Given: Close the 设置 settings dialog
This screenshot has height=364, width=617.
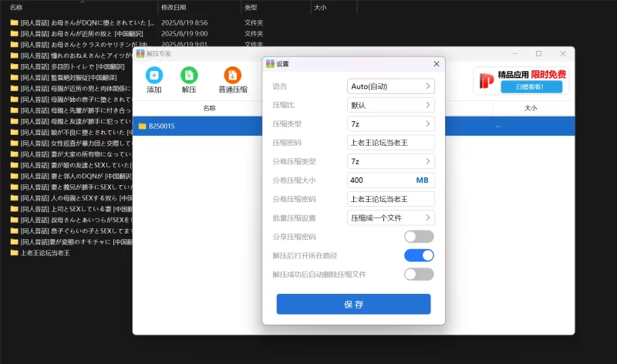Looking at the screenshot, I should [437, 64].
